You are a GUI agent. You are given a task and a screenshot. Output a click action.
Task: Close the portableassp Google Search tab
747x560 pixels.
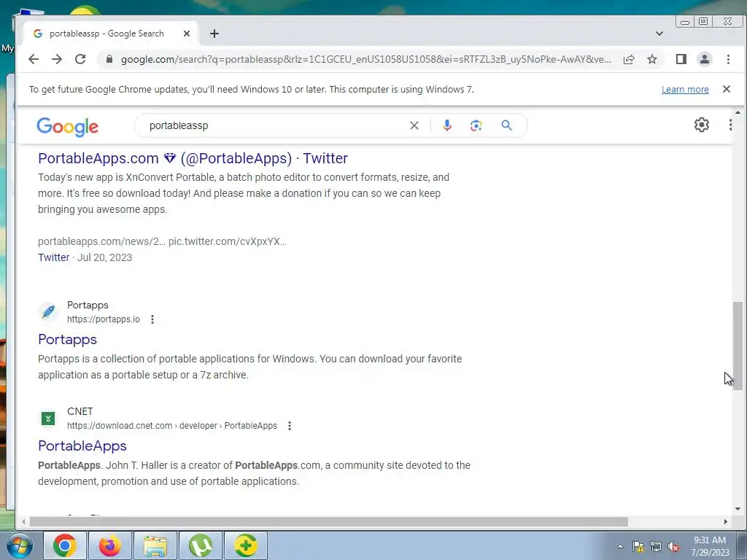click(187, 34)
